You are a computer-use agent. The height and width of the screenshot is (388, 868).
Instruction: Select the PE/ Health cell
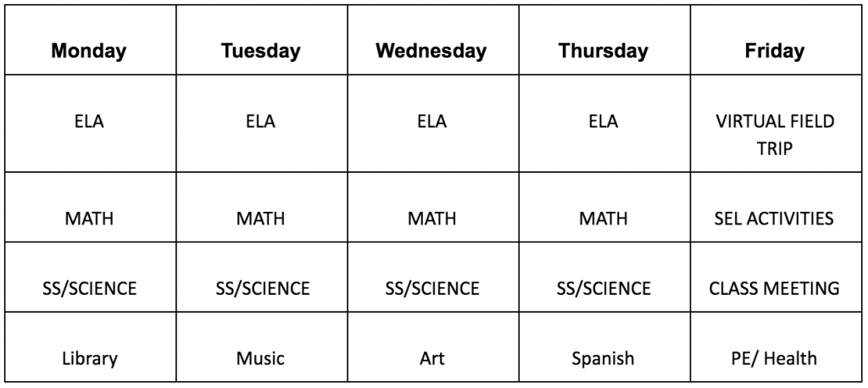pos(776,346)
